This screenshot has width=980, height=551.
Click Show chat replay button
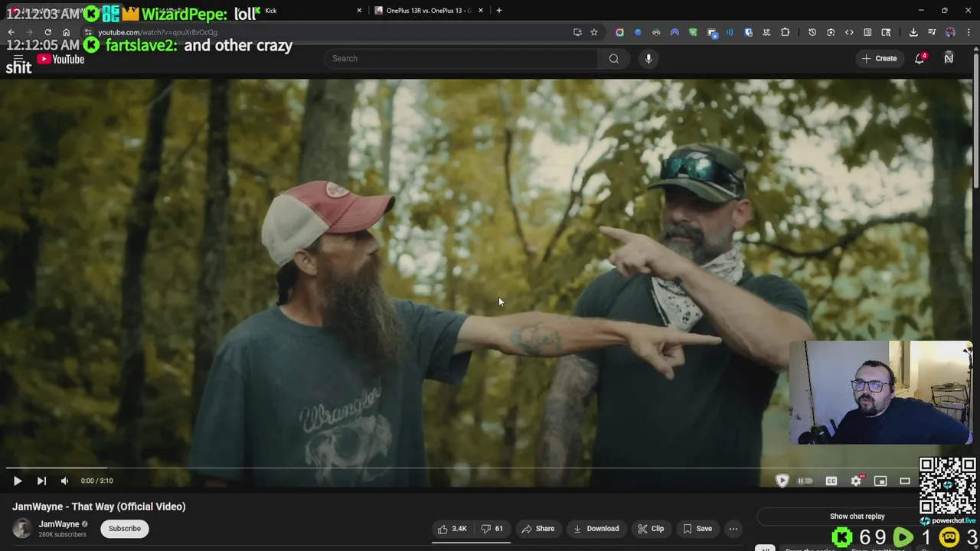click(x=857, y=517)
